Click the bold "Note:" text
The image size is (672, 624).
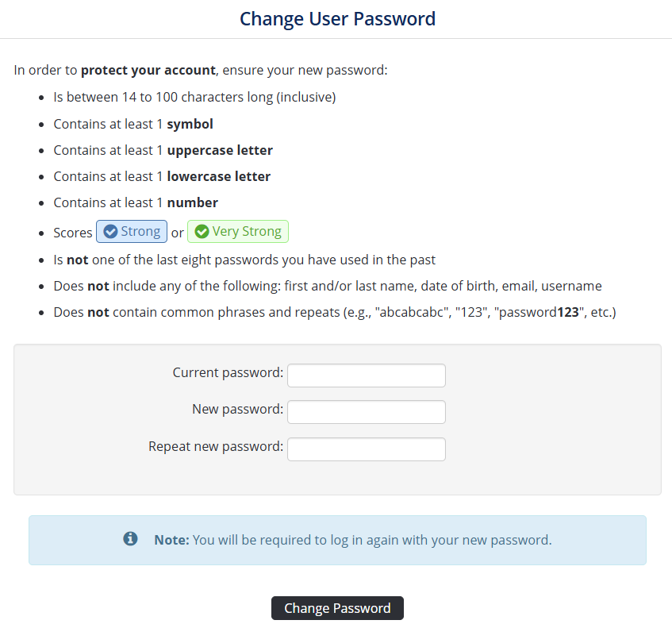(x=171, y=540)
